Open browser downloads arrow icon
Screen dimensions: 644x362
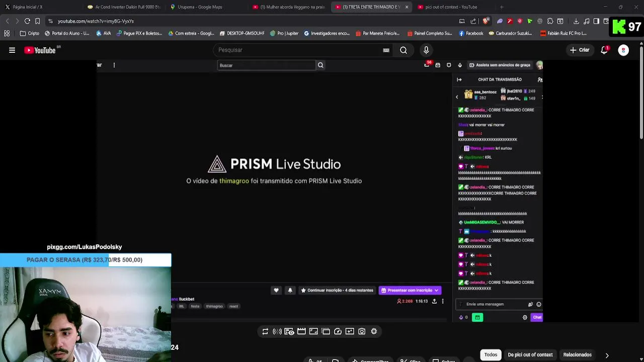point(576,21)
